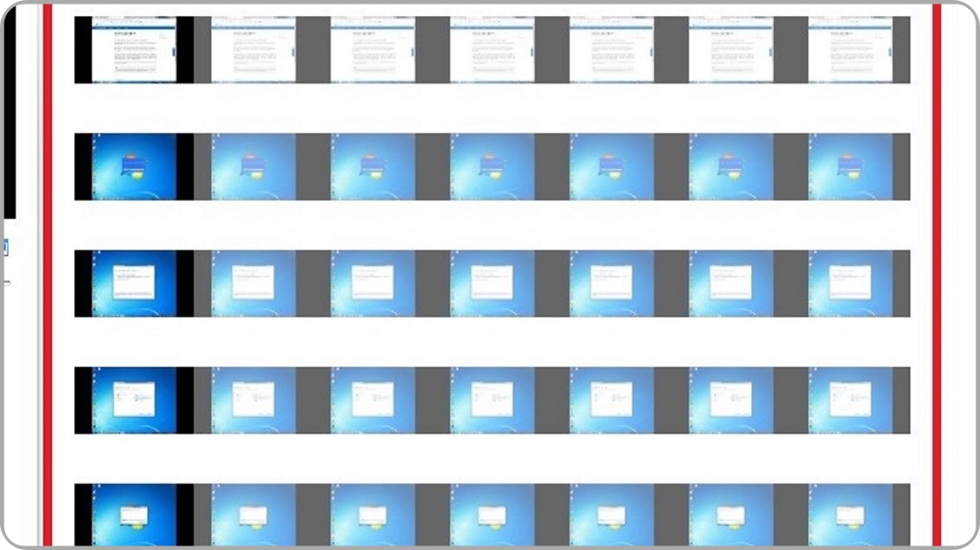
Task: Select the dark first small-dialog thumbnail in the bottom row
Action: [134, 515]
